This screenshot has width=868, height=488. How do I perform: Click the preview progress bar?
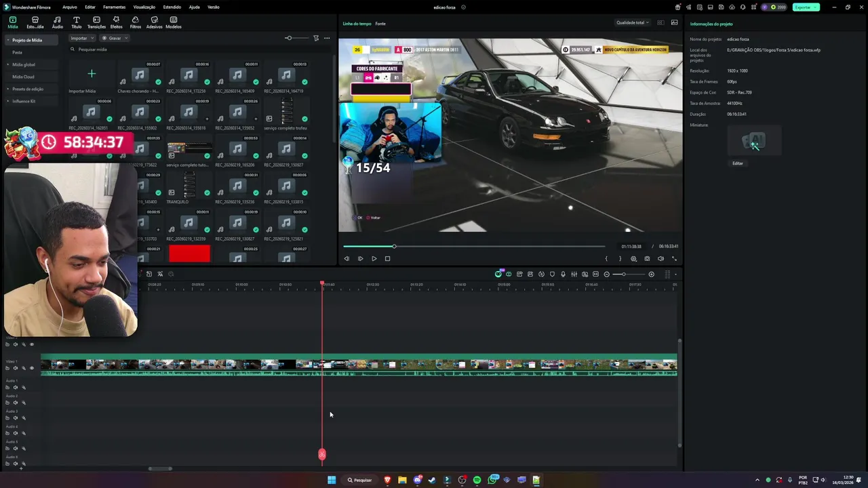[x=474, y=246]
